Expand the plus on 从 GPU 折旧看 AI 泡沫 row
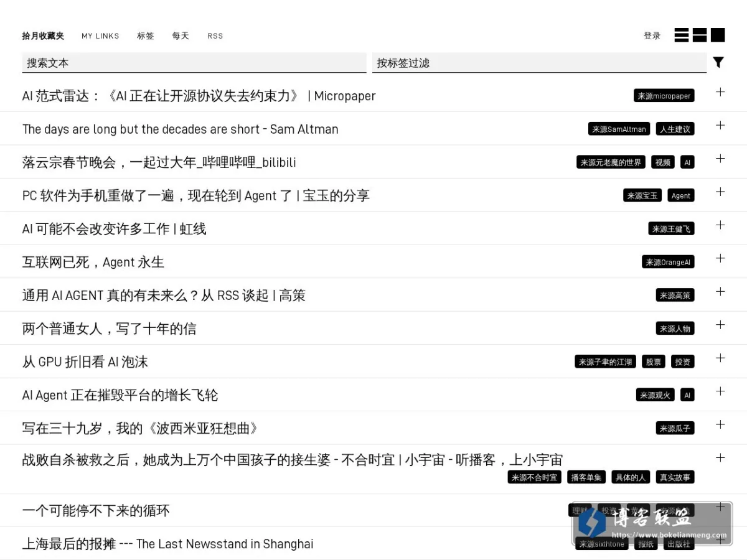The image size is (747, 560). pyautogui.click(x=720, y=358)
